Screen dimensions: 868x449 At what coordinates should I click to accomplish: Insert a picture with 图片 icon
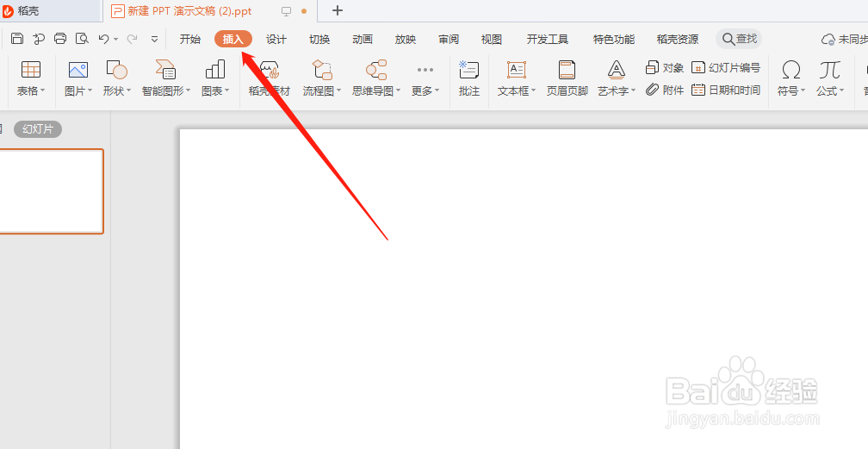click(x=78, y=70)
